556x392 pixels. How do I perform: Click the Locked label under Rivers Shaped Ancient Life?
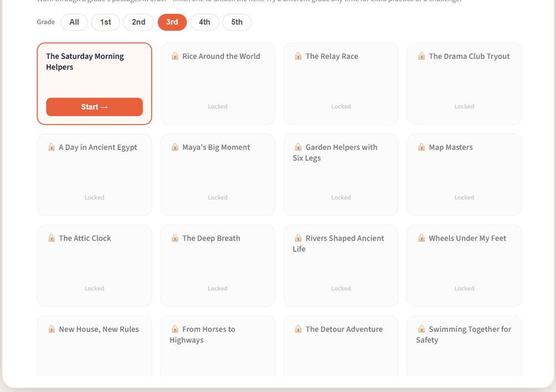341,288
